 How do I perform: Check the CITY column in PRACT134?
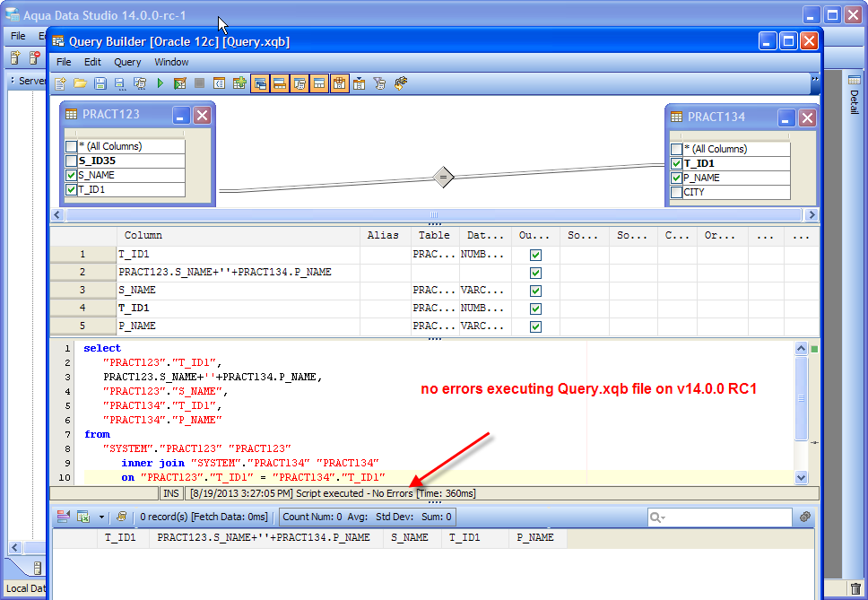pos(676,193)
